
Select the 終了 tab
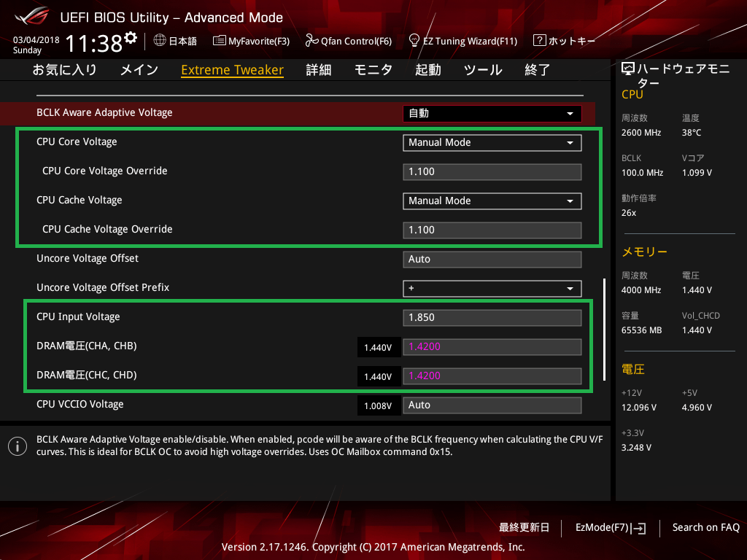(x=538, y=70)
